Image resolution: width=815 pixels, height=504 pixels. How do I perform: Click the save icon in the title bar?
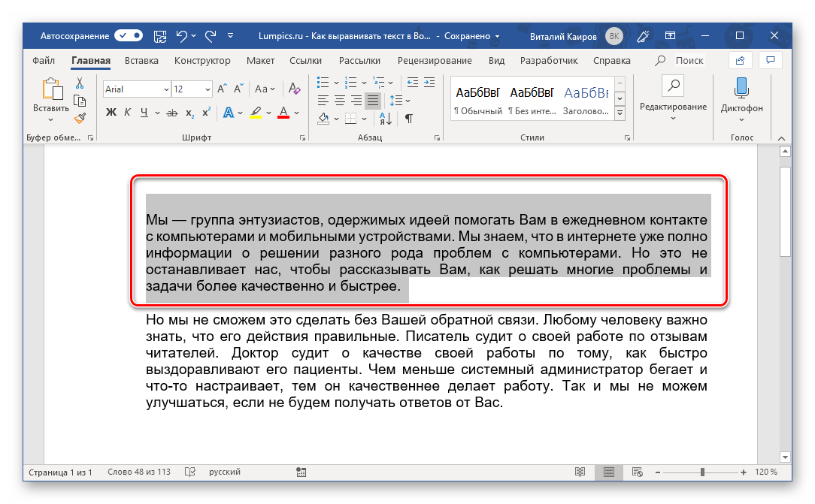pyautogui.click(x=160, y=35)
